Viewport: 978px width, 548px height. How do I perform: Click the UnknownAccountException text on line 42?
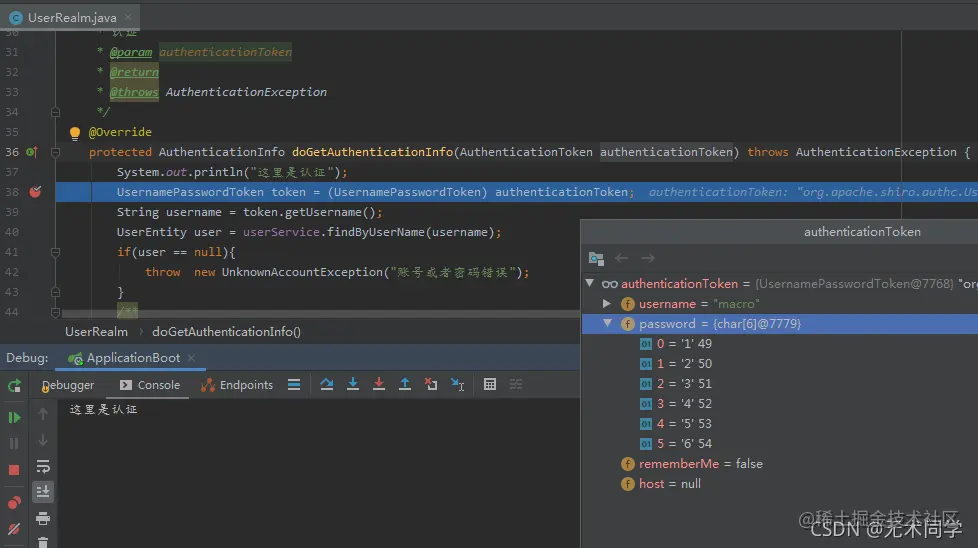(302, 272)
